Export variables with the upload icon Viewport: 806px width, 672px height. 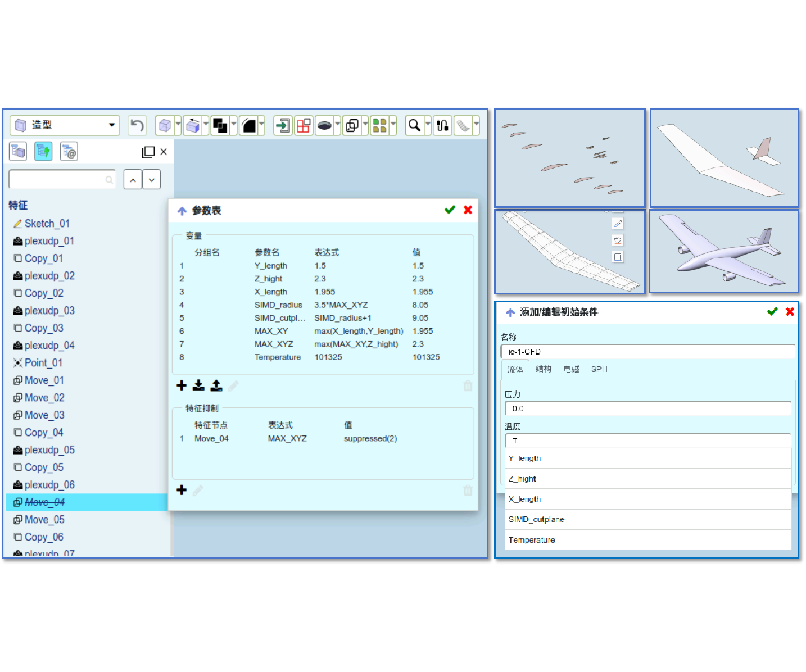216,385
